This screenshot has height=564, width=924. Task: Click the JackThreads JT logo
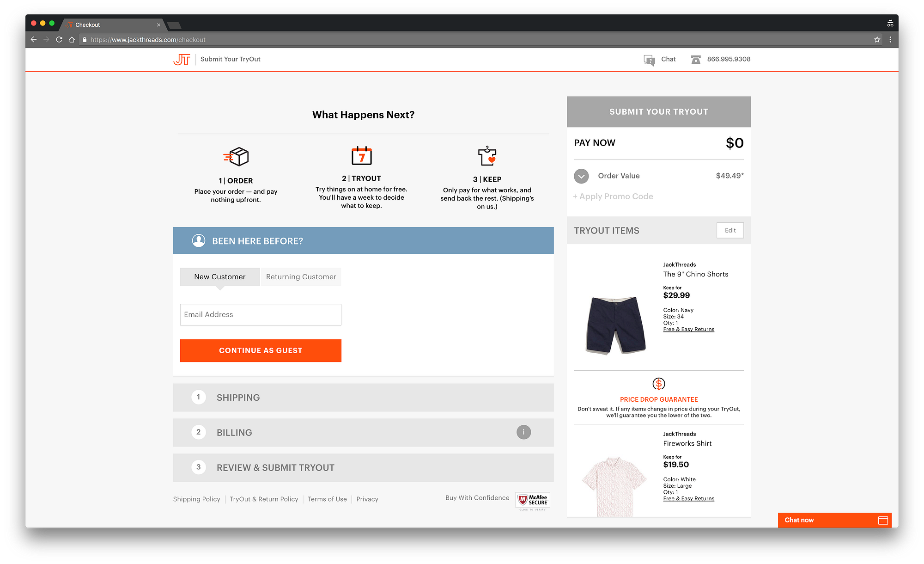(x=182, y=59)
